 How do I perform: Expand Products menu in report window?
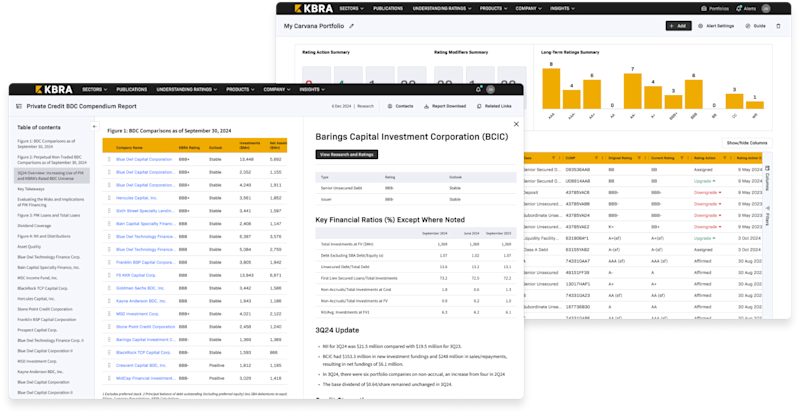click(240, 89)
